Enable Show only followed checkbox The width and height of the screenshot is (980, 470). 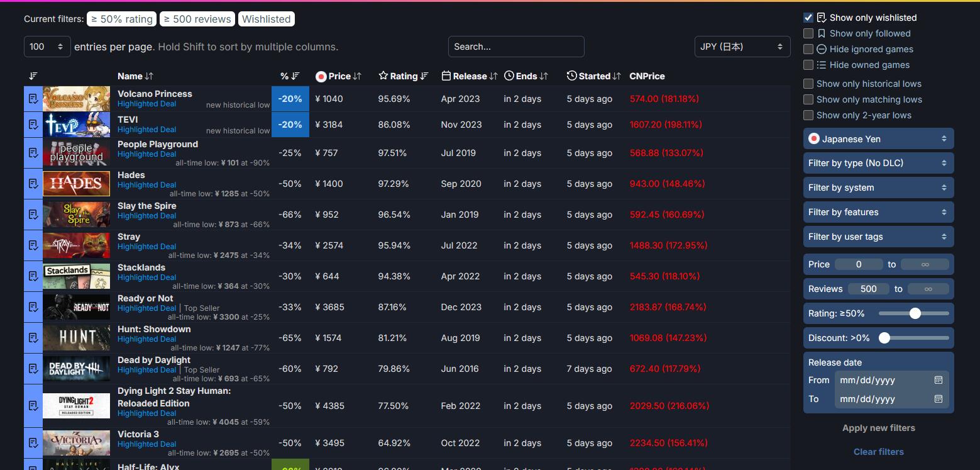coord(808,33)
